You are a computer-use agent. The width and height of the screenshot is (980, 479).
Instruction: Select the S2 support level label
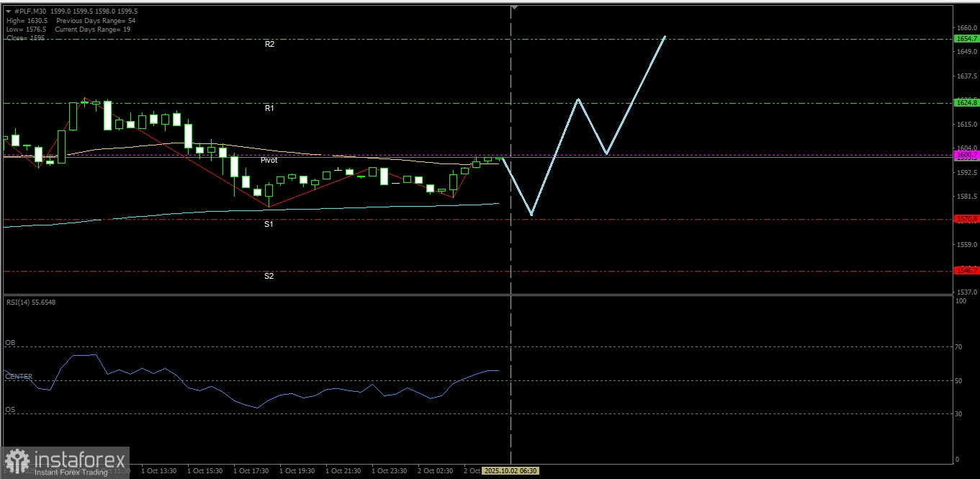pyautogui.click(x=268, y=276)
